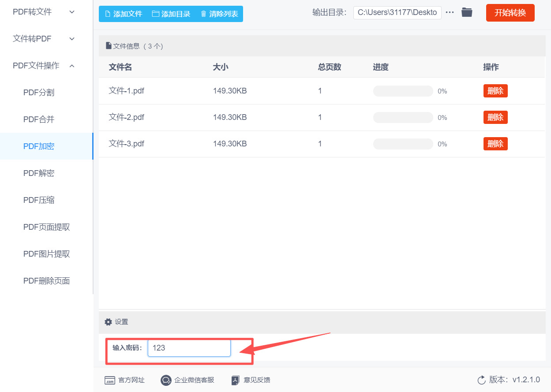Start conversion with 开始转换
The width and height of the screenshot is (551, 392).
click(x=510, y=13)
